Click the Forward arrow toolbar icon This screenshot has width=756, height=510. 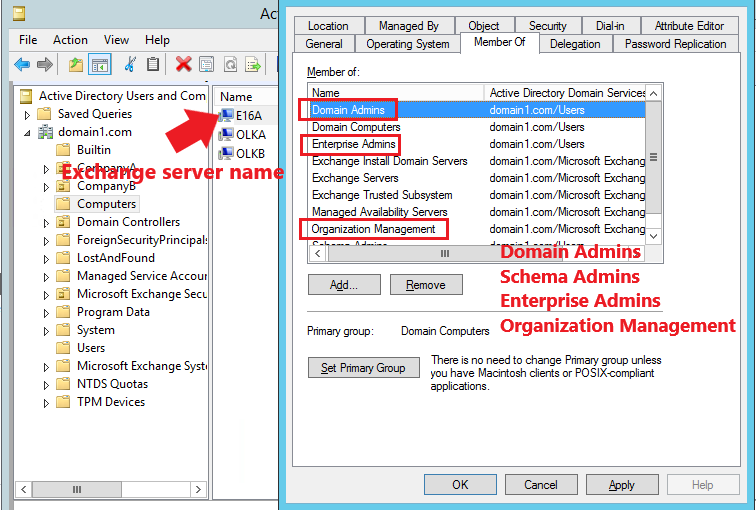tap(45, 64)
